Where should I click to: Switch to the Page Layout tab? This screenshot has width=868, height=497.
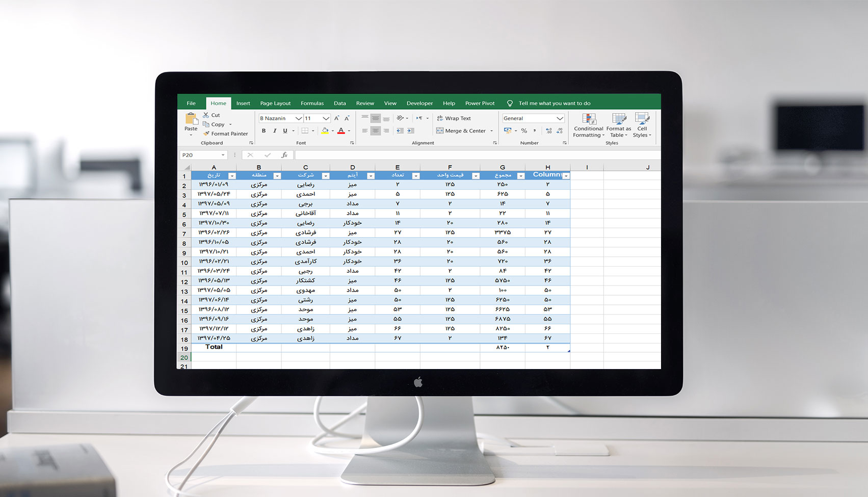(275, 103)
